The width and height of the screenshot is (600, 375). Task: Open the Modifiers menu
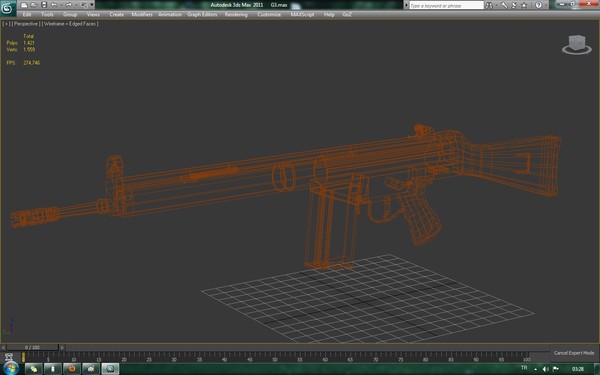[142, 15]
